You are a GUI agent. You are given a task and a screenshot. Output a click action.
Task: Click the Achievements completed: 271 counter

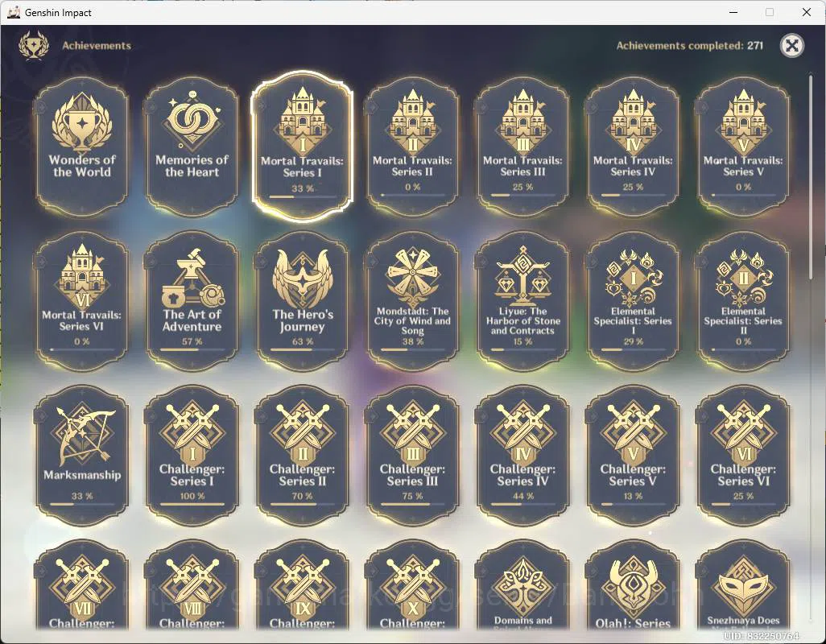pos(690,45)
